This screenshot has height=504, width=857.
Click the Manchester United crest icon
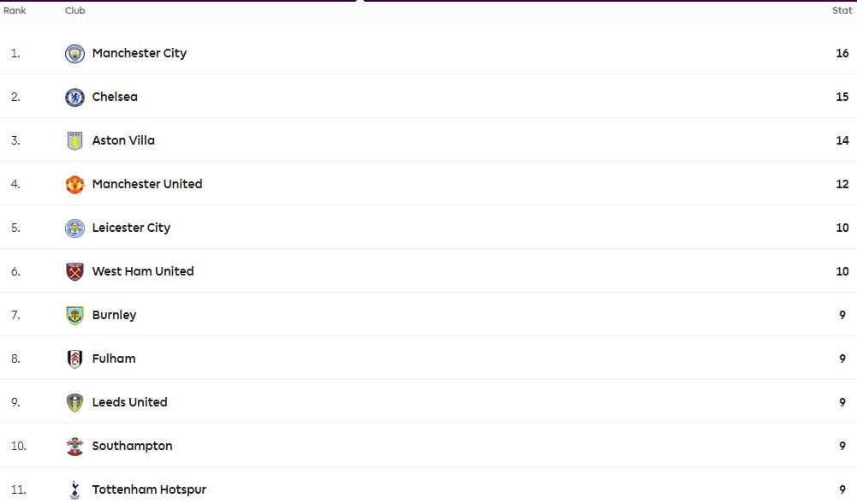point(74,185)
